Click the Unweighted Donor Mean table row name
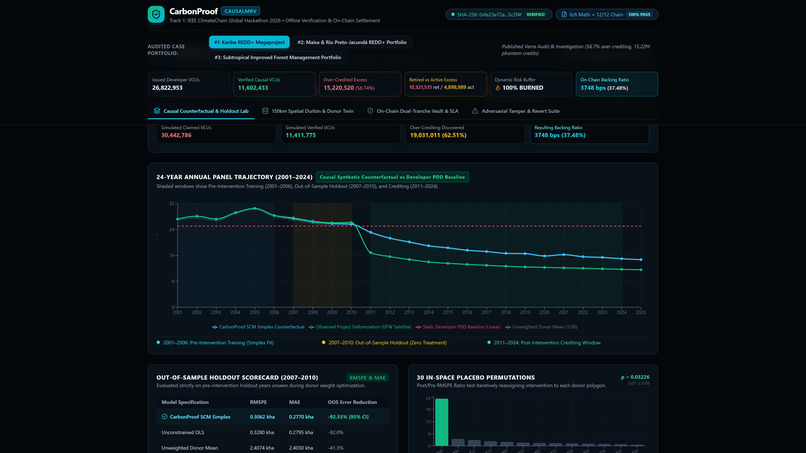806x453 pixels. (x=190, y=448)
